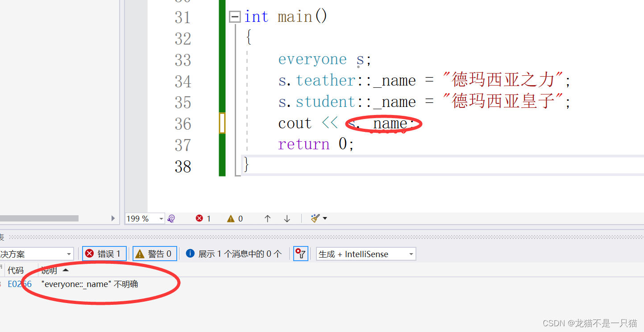The height and width of the screenshot is (332, 644).
Task: Click the 'everyone' type name on line 33
Action: 312,59
